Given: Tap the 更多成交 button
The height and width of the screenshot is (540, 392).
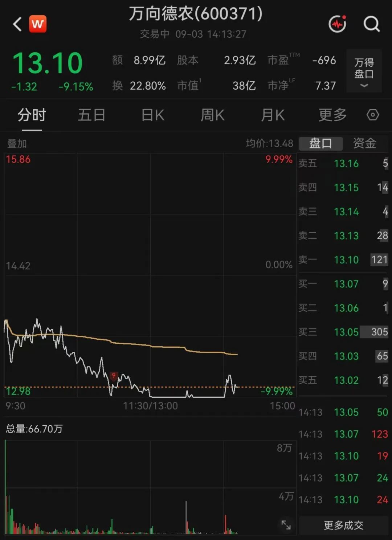Looking at the screenshot, I should 343,525.
